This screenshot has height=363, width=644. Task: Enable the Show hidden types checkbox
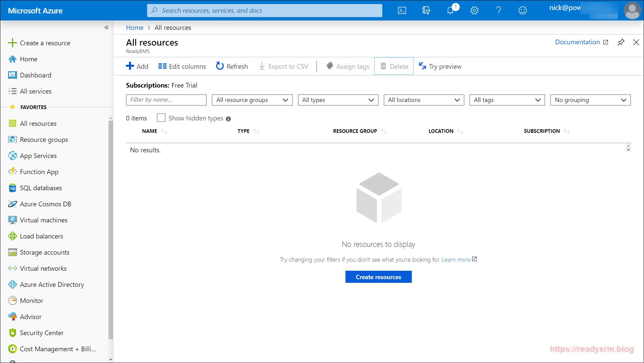point(161,118)
